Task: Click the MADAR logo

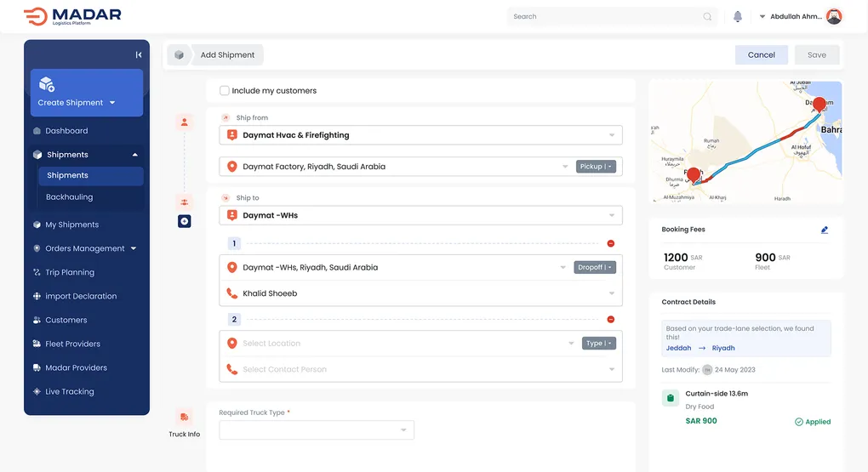Action: pyautogui.click(x=72, y=16)
